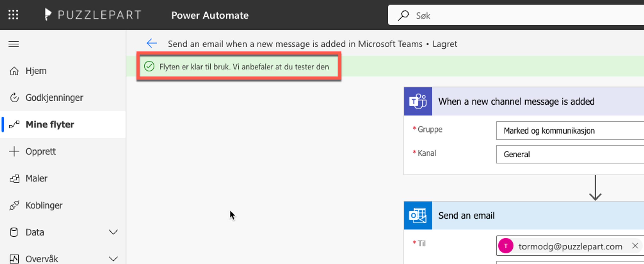Collapse the 'Send an email' step
This screenshot has width=644, height=264.
tap(524, 215)
